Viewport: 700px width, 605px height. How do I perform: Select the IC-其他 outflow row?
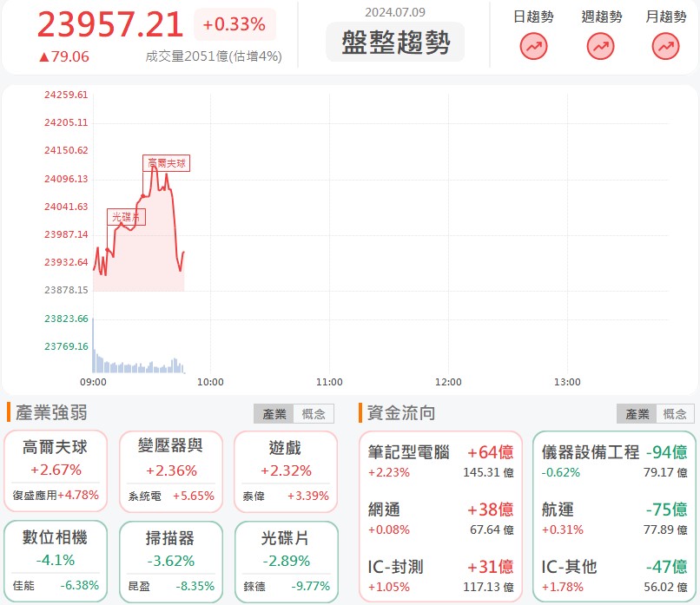click(614, 576)
